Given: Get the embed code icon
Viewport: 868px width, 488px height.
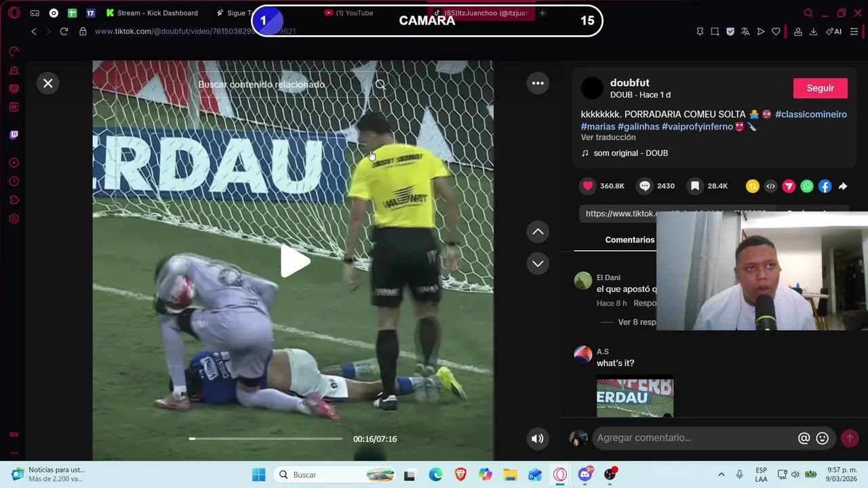Looking at the screenshot, I should point(770,186).
